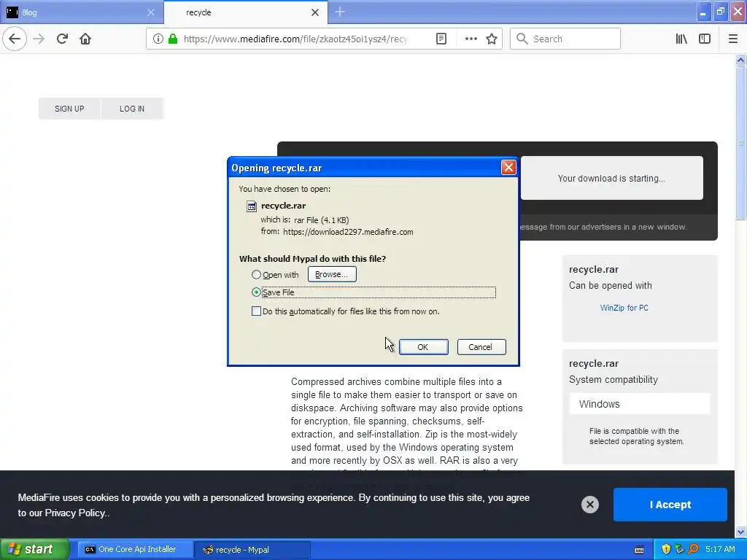Show site information icon in address bar
The width and height of the screenshot is (747, 560).
pos(158,39)
